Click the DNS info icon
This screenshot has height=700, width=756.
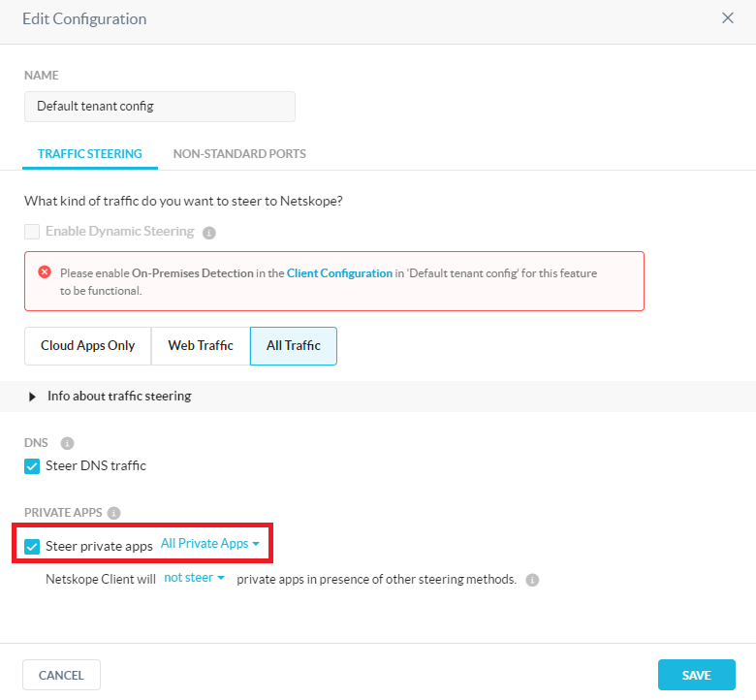[x=67, y=443]
